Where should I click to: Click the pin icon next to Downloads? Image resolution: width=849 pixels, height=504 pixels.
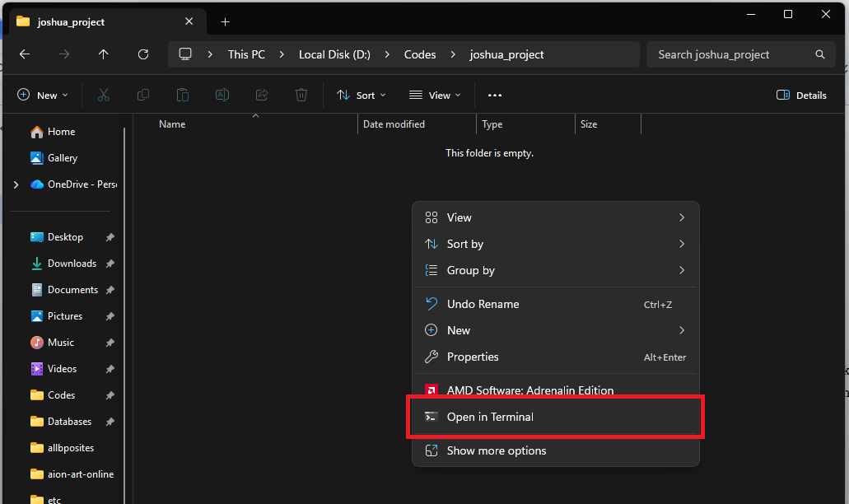(x=110, y=264)
